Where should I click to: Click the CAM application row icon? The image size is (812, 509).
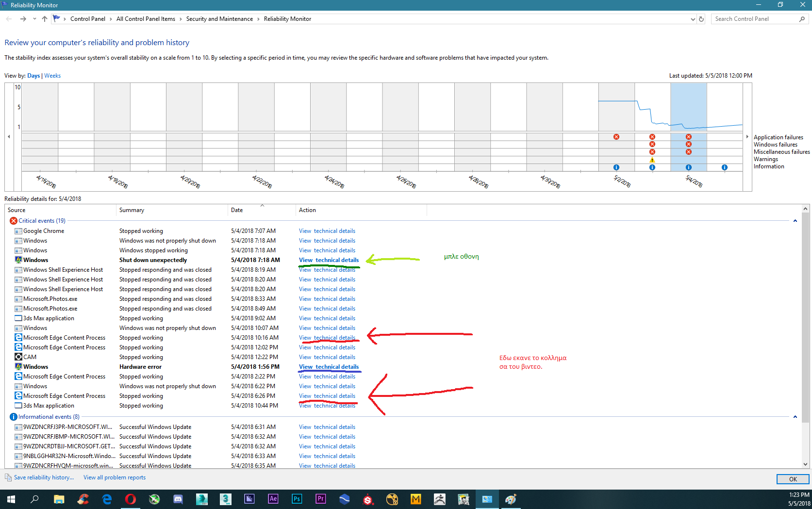click(x=18, y=357)
